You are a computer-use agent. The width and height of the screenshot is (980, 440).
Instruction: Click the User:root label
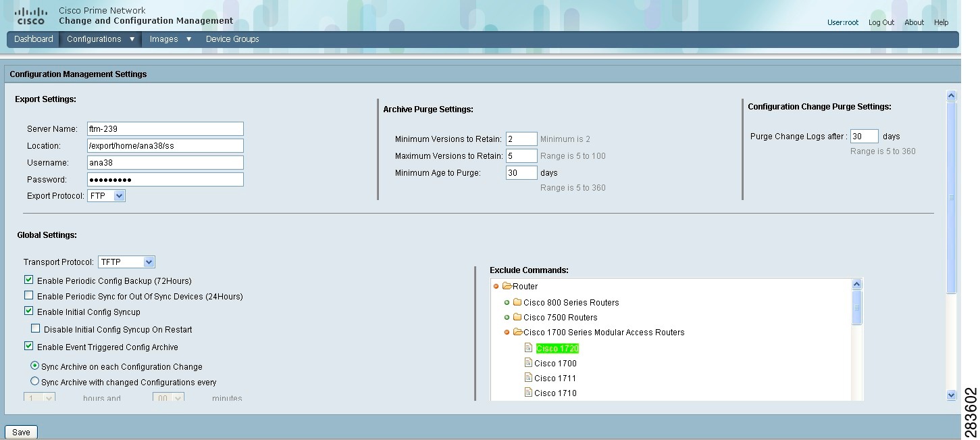pyautogui.click(x=843, y=22)
